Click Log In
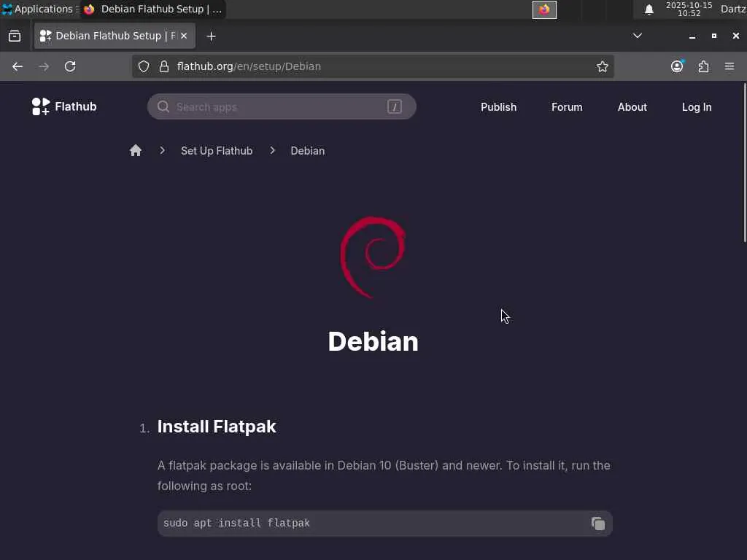The height and width of the screenshot is (560, 747). pos(697,107)
